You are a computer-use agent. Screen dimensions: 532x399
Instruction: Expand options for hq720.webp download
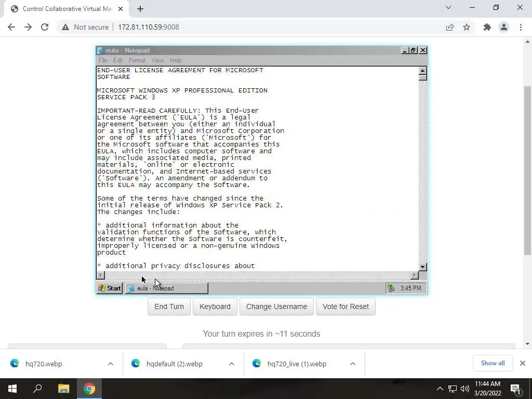111,364
